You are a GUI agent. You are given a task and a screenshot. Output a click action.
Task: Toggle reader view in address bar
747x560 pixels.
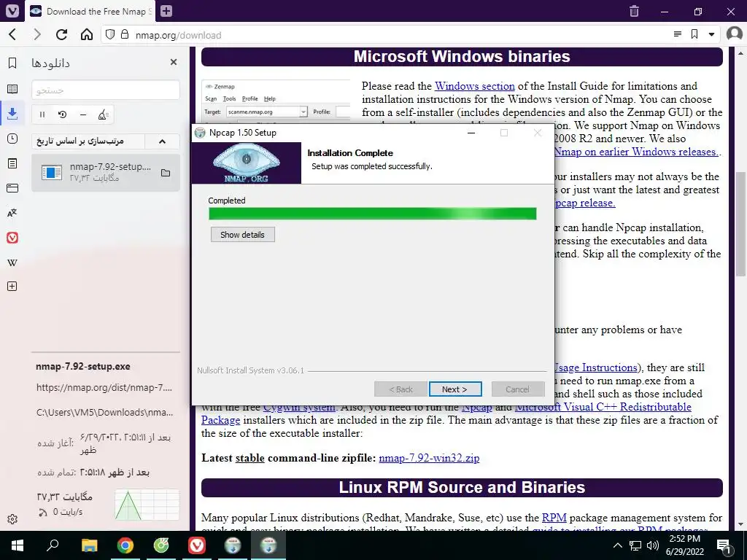point(678,34)
